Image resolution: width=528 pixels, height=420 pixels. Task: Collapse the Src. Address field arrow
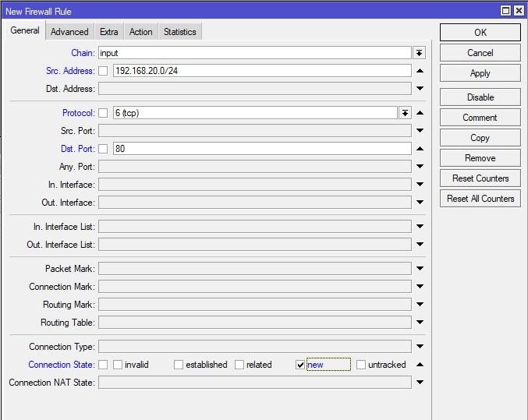[420, 71]
